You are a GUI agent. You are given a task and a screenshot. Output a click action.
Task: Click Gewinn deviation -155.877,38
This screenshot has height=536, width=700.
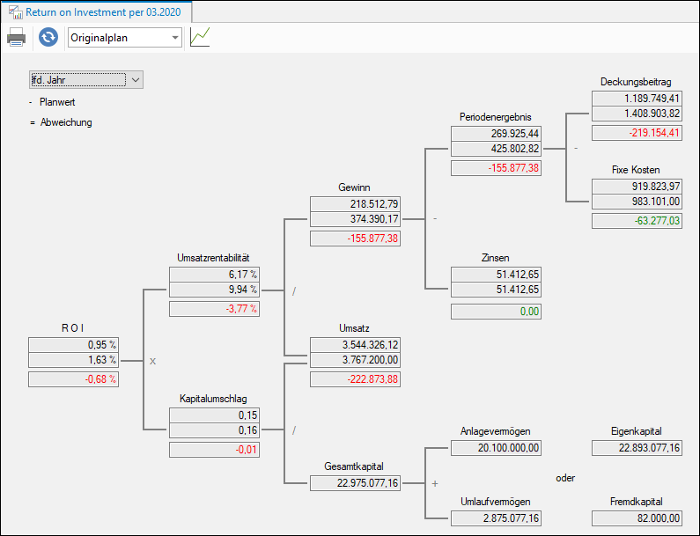[355, 238]
